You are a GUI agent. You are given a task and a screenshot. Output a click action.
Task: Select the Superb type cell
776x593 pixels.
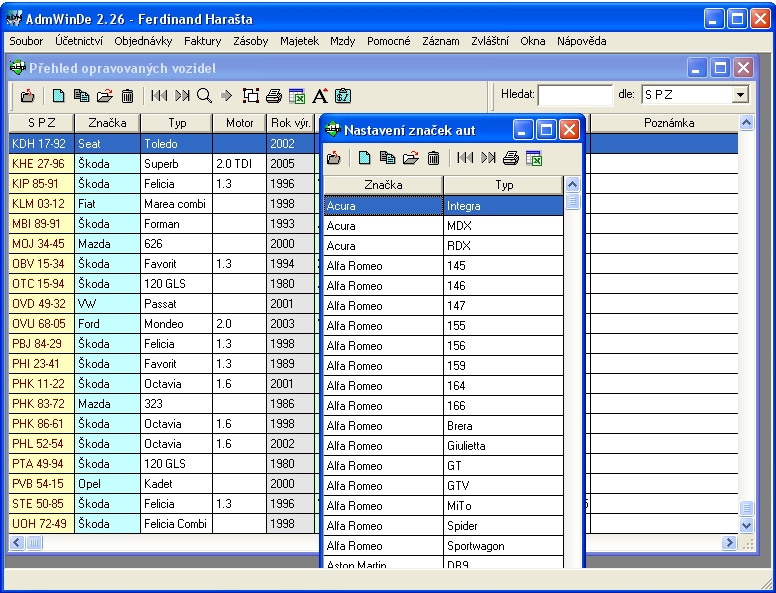coord(177,164)
